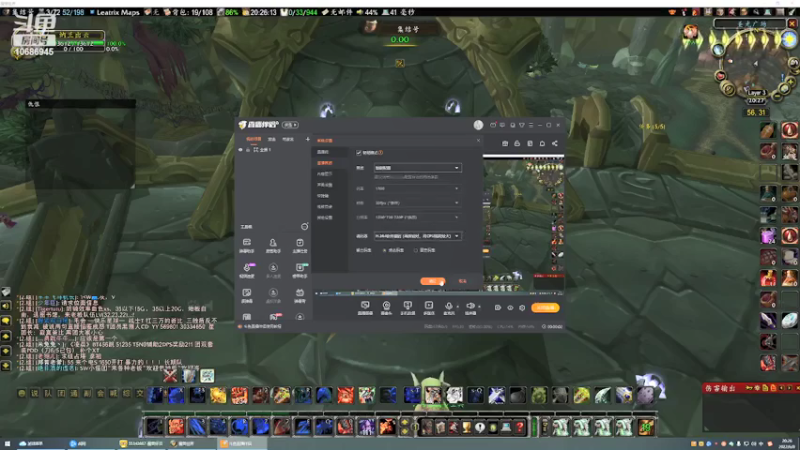
Task: Toggle the eye visibility of the scene source
Action: click(x=241, y=150)
